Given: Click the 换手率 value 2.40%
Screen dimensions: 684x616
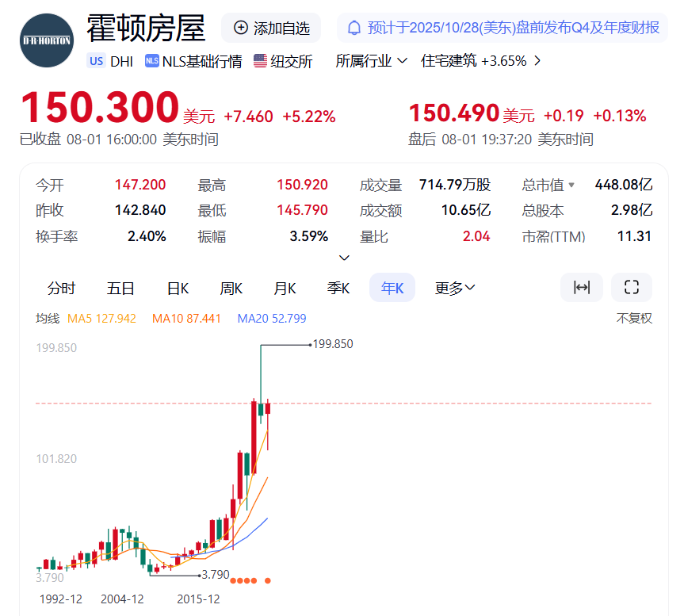Looking at the screenshot, I should click(x=147, y=236).
